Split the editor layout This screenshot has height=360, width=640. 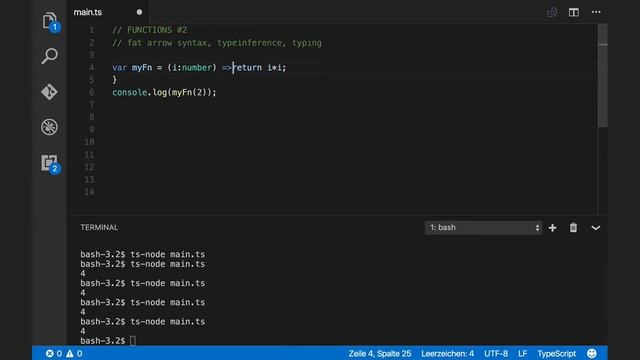(x=573, y=12)
